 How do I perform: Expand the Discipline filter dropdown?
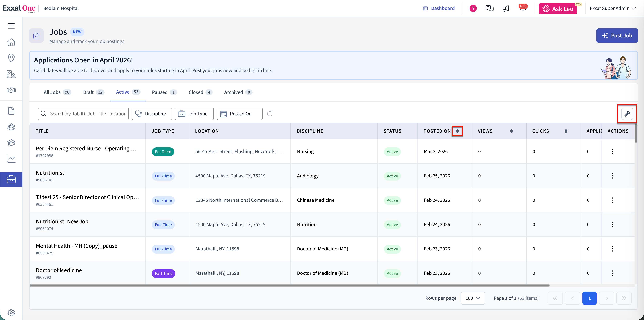(x=152, y=114)
